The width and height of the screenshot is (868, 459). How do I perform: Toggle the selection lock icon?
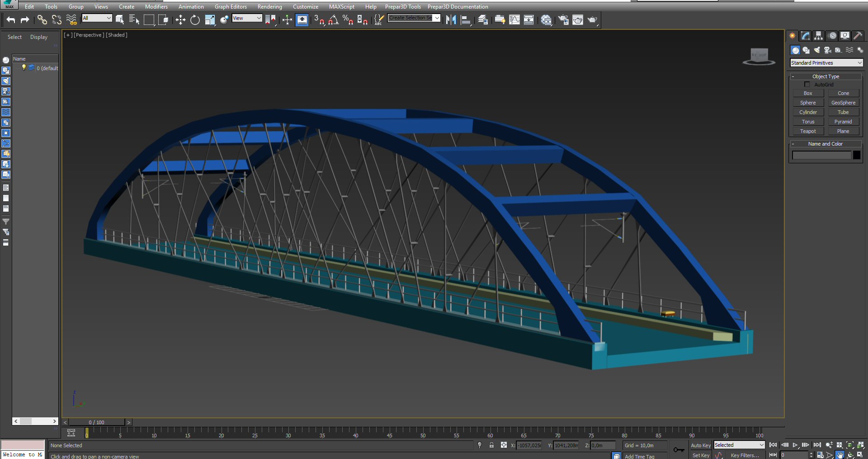pyautogui.click(x=491, y=445)
